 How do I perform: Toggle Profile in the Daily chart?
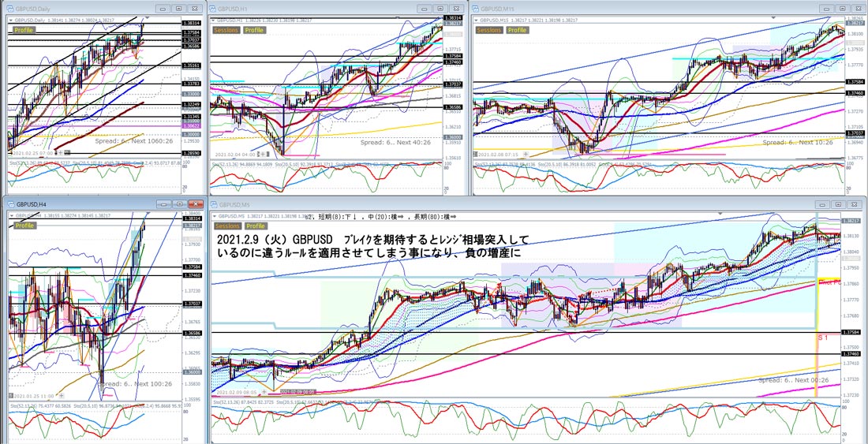tap(24, 30)
